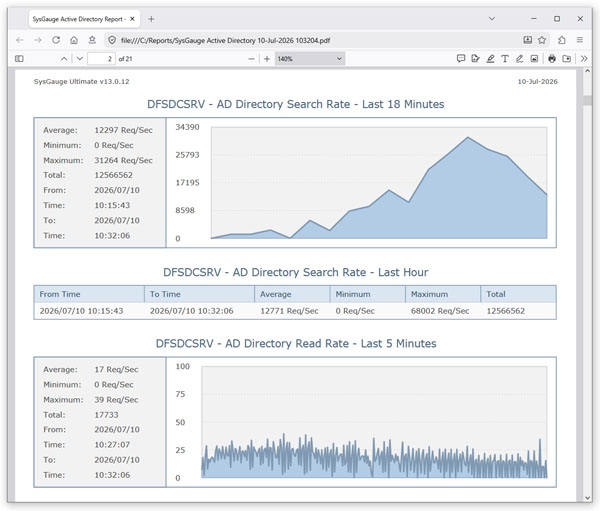Click the page number input field
Screen dimensions: 600x511
101,59
